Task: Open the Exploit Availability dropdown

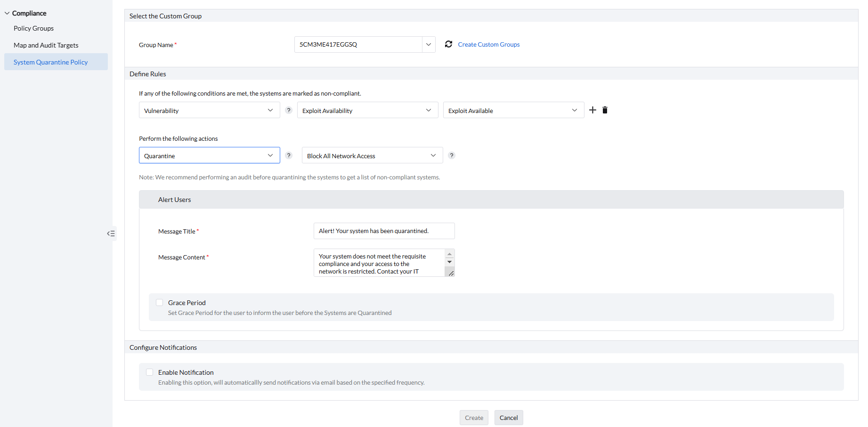Action: [x=367, y=111]
